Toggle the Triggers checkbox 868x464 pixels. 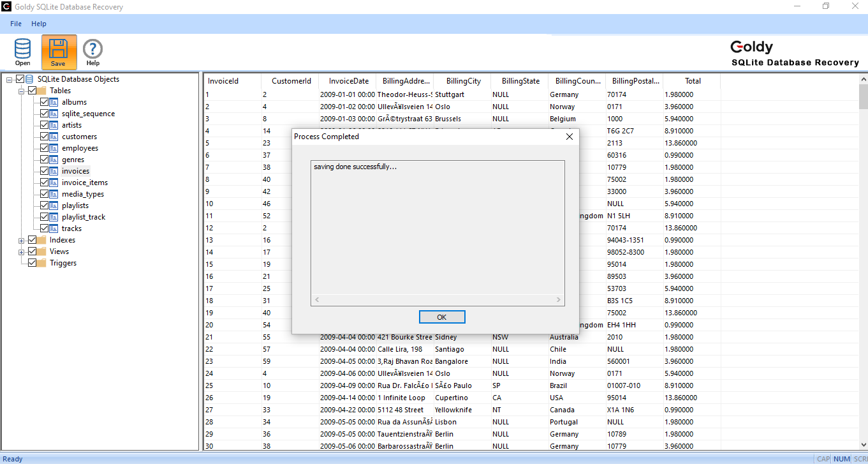[33, 263]
